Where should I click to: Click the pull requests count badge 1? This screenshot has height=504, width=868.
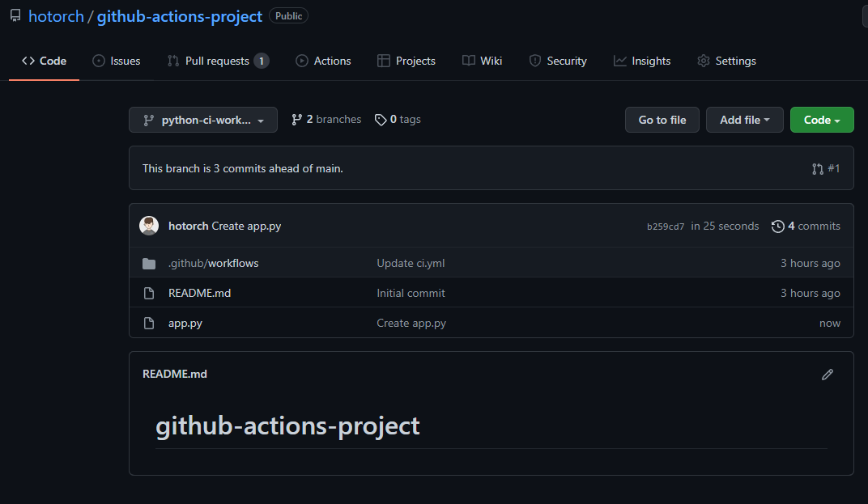coord(262,61)
